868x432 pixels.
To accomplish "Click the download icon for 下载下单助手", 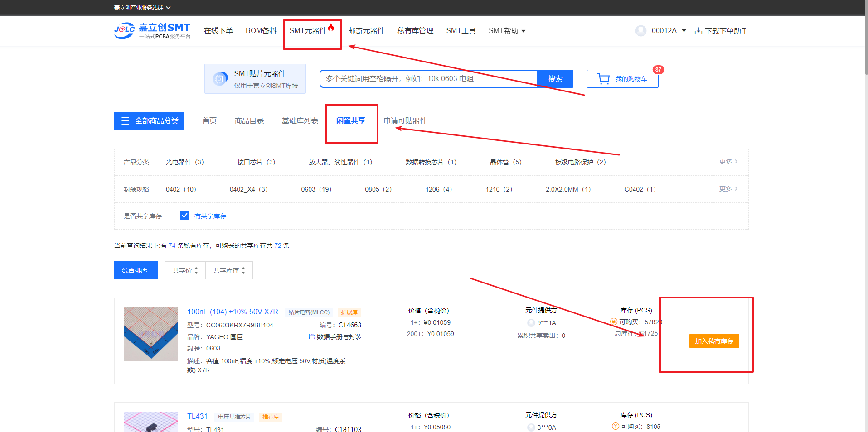I will pyautogui.click(x=698, y=31).
